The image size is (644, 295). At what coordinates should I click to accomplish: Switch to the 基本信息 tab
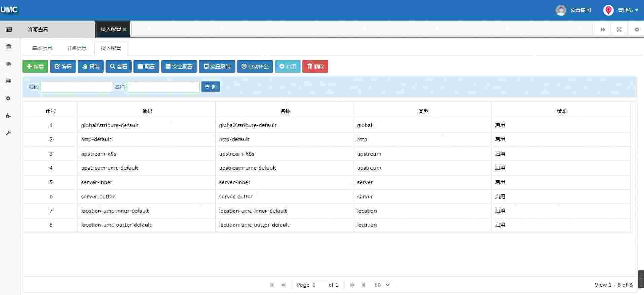42,48
